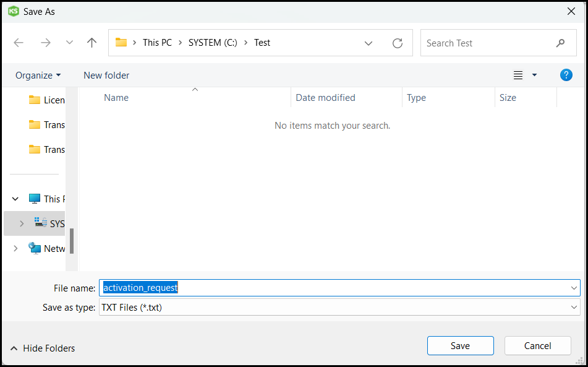Image resolution: width=588 pixels, height=367 pixels.
Task: Open the Save as type dropdown
Action: pos(574,307)
